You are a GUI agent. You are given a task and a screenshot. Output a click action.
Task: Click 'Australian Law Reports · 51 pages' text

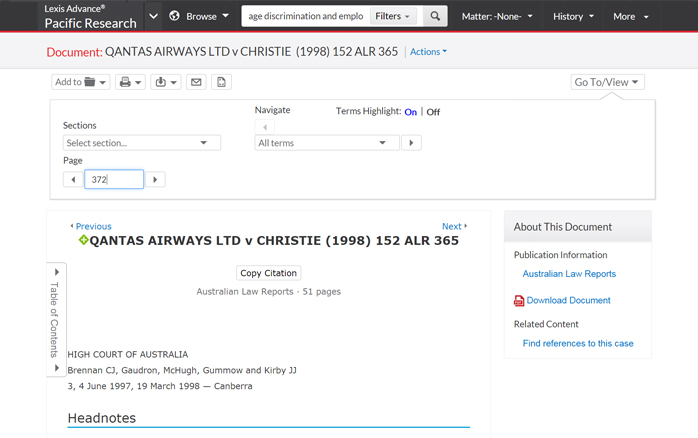pyautogui.click(x=269, y=292)
